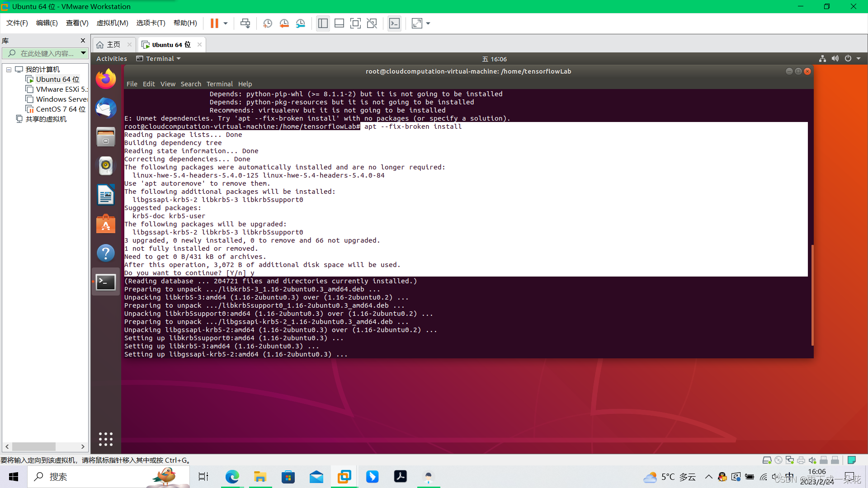Collapse the 我的计算机 tree node
This screenshot has height=488, width=868.
[9, 70]
